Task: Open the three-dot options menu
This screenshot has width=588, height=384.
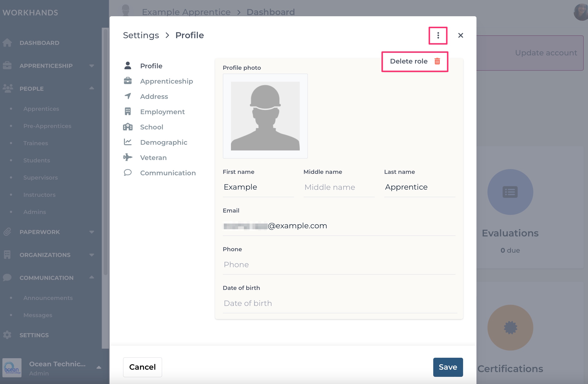Action: [438, 35]
